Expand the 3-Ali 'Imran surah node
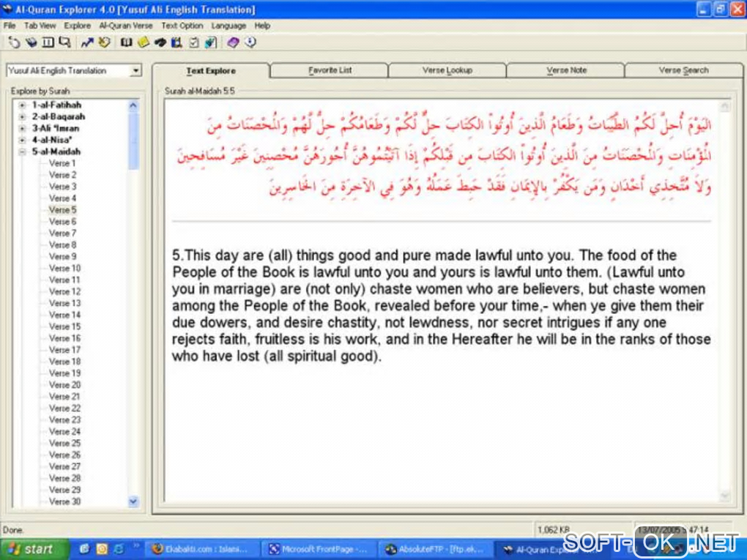The image size is (747, 560). point(22,129)
